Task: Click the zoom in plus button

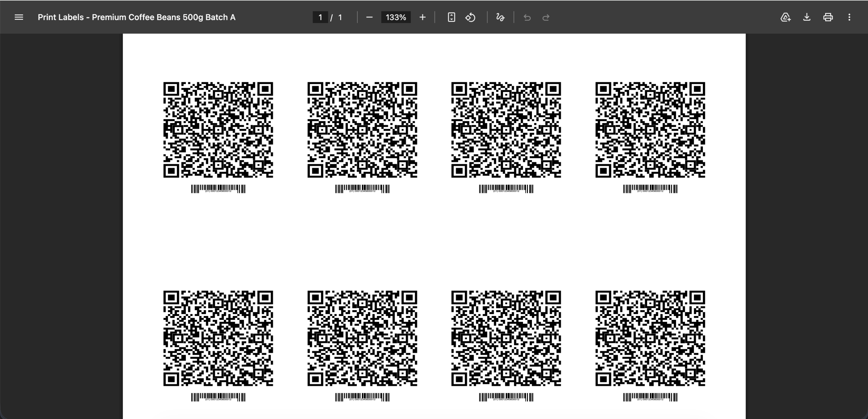Action: [x=422, y=17]
